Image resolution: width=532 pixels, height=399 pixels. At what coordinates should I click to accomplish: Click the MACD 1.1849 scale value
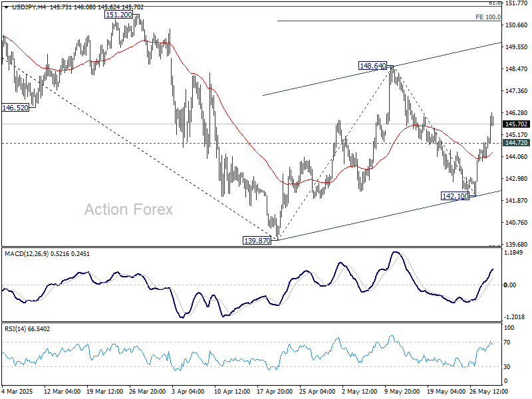point(515,253)
